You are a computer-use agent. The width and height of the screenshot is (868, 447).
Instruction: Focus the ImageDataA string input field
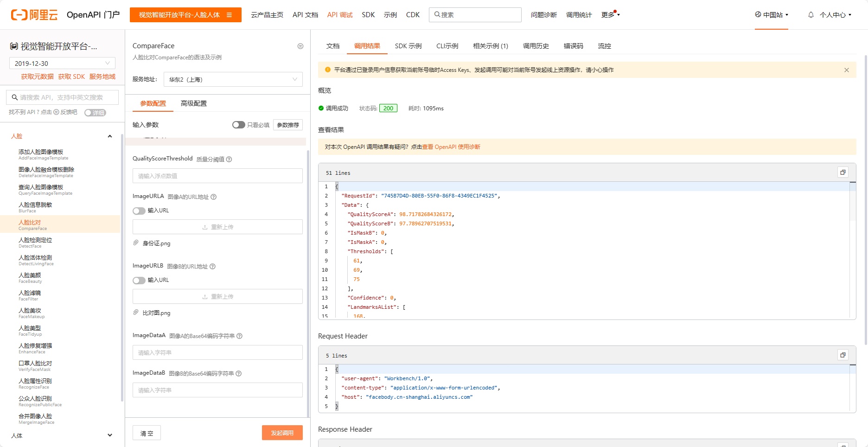point(217,352)
